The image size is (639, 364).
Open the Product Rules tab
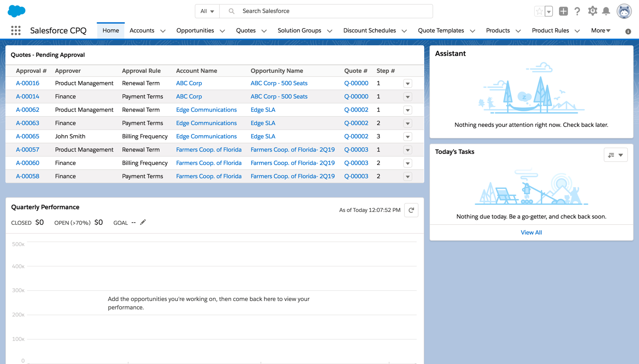click(x=551, y=31)
